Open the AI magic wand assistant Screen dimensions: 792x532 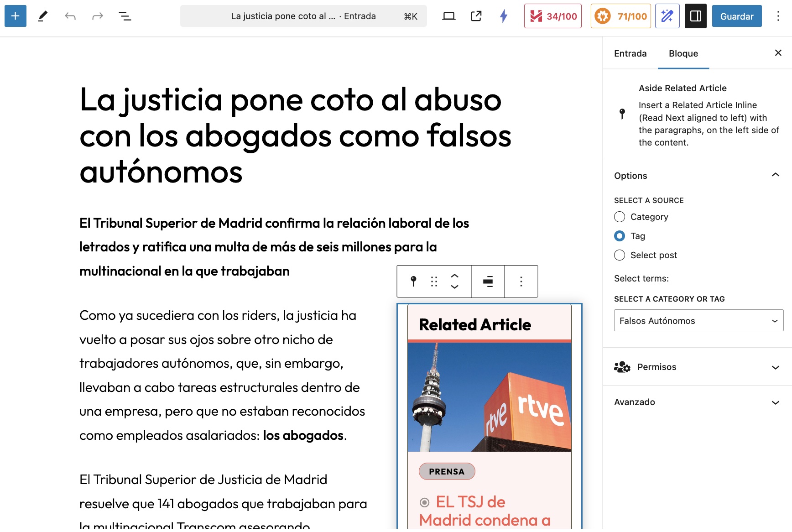(667, 16)
